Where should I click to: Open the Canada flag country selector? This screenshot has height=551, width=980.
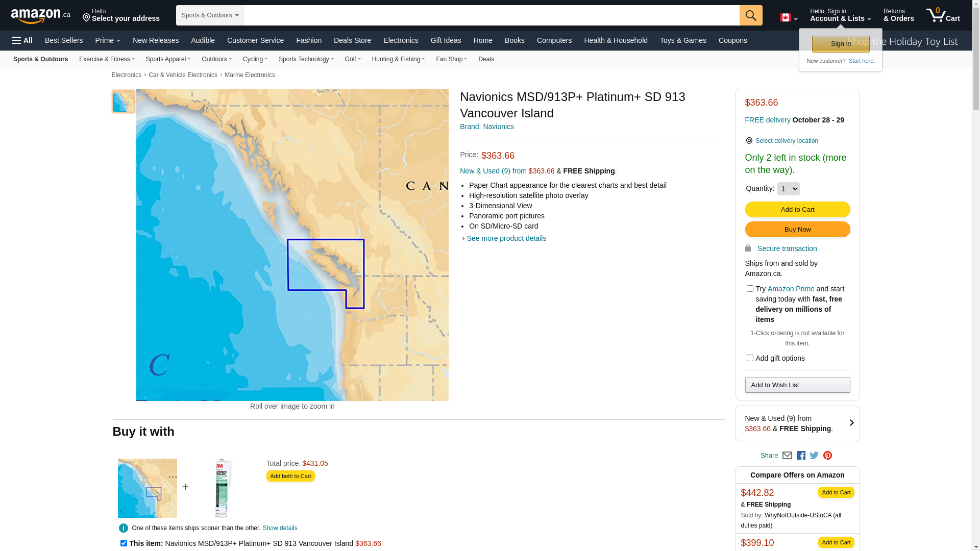788,18
